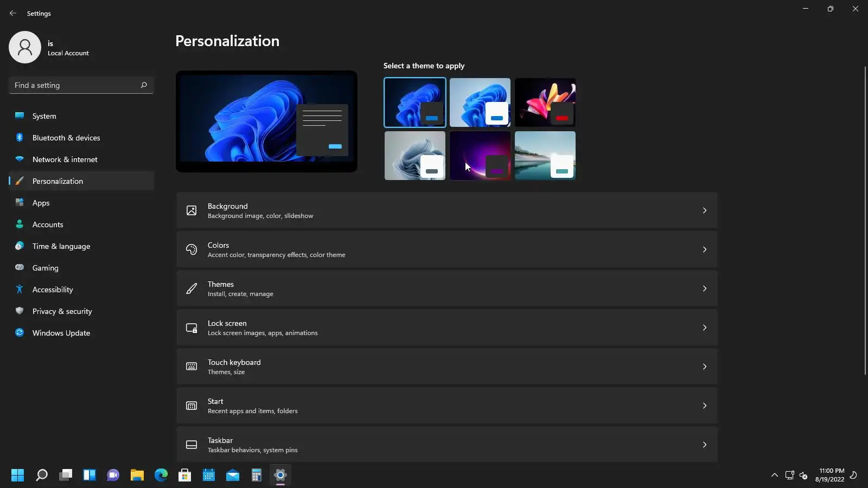
Task: Go back using the Settings back arrow
Action: tap(13, 13)
